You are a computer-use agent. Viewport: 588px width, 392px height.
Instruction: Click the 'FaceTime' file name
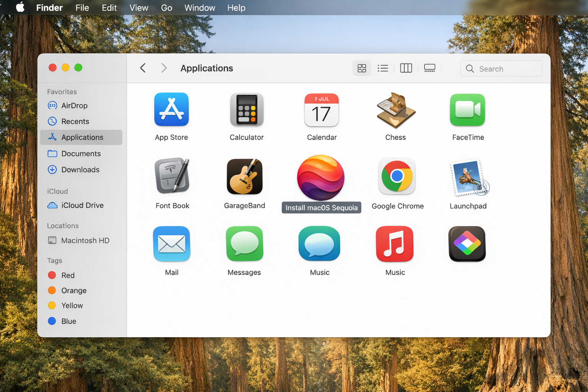coord(468,137)
